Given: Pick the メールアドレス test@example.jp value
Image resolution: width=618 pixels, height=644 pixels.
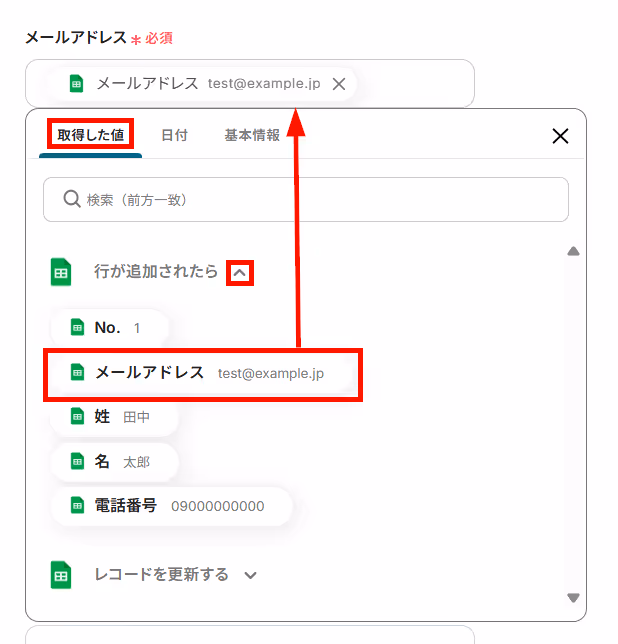Looking at the screenshot, I should [203, 373].
